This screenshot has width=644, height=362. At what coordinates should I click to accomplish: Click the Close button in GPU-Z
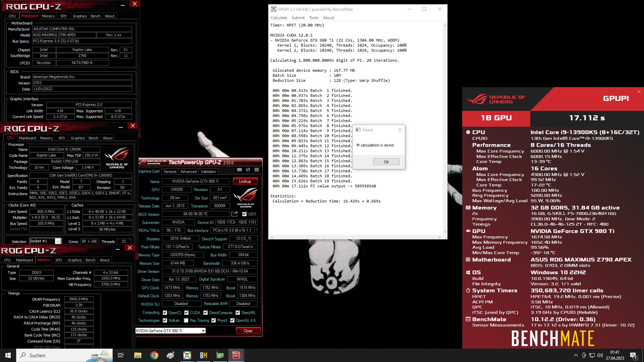[x=248, y=331]
